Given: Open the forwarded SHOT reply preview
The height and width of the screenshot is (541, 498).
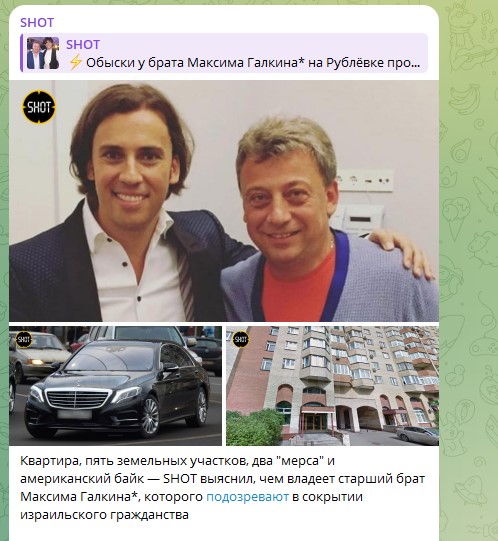Looking at the screenshot, I should tap(224, 53).
